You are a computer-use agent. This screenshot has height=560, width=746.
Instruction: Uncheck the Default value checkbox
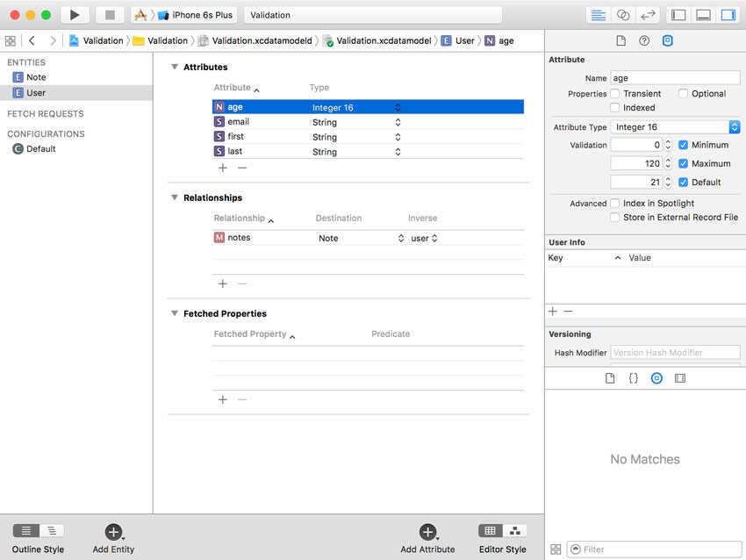(x=683, y=182)
